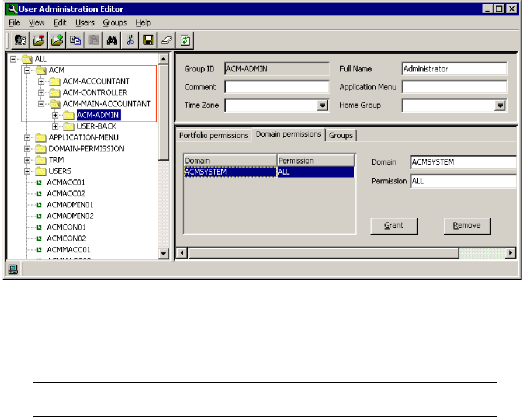Click into the Comment input field
The width and height of the screenshot is (530, 420).
tap(277, 87)
